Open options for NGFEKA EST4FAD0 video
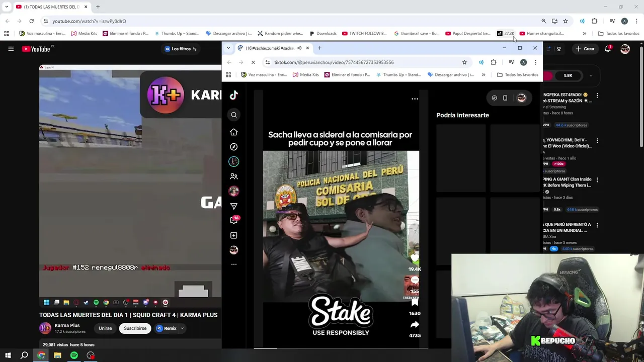Screen dimensions: 644x362 pyautogui.click(x=597, y=96)
